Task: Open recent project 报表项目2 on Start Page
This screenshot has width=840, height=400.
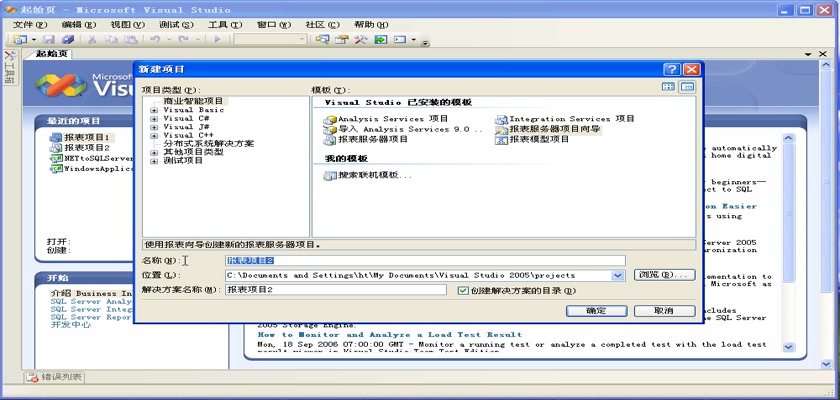Action: (x=80, y=147)
